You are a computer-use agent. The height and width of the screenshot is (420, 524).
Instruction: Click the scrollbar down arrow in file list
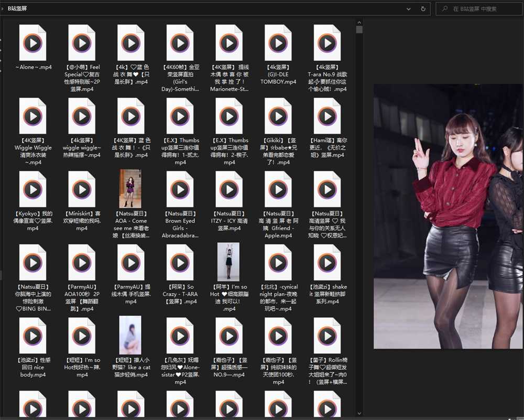click(x=359, y=414)
